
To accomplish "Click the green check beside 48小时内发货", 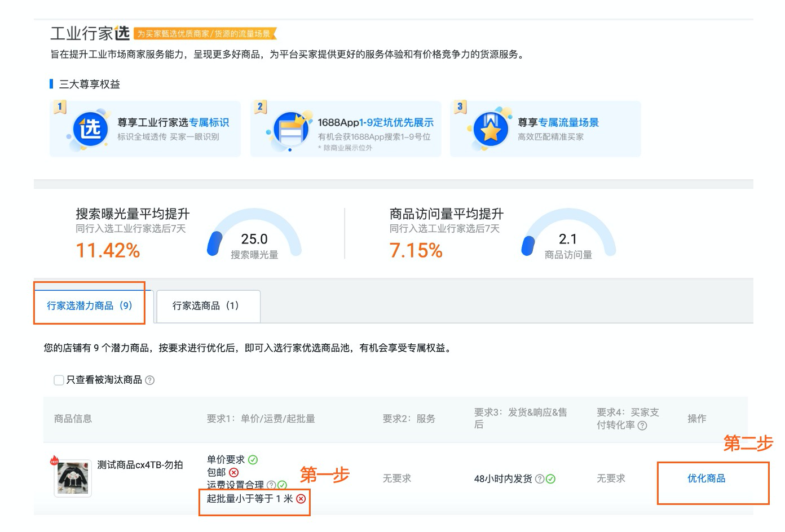I will (551, 479).
